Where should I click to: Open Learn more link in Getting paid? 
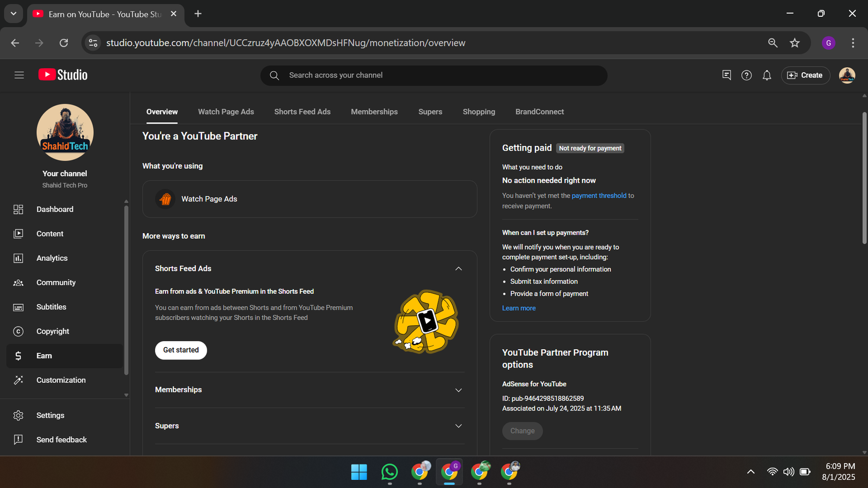[x=519, y=308]
